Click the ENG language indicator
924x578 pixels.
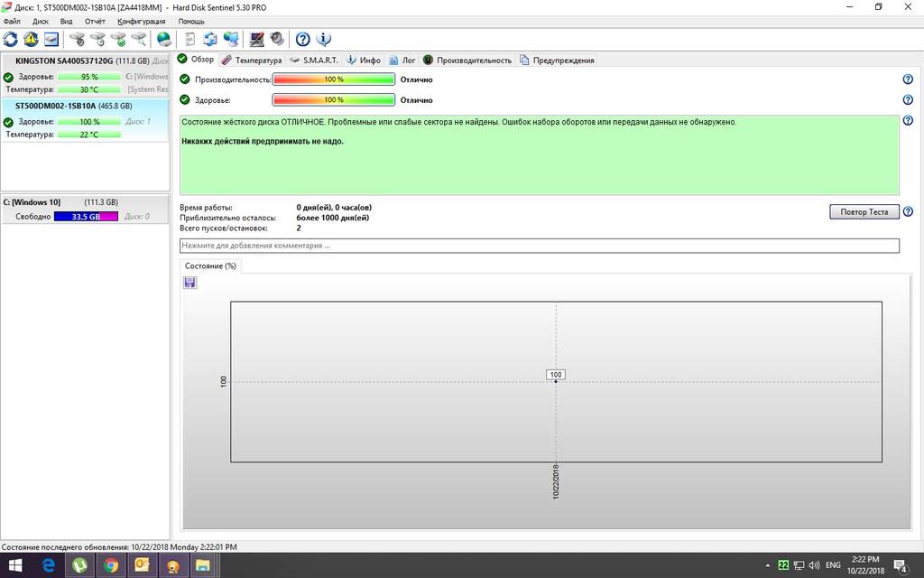[x=833, y=565]
